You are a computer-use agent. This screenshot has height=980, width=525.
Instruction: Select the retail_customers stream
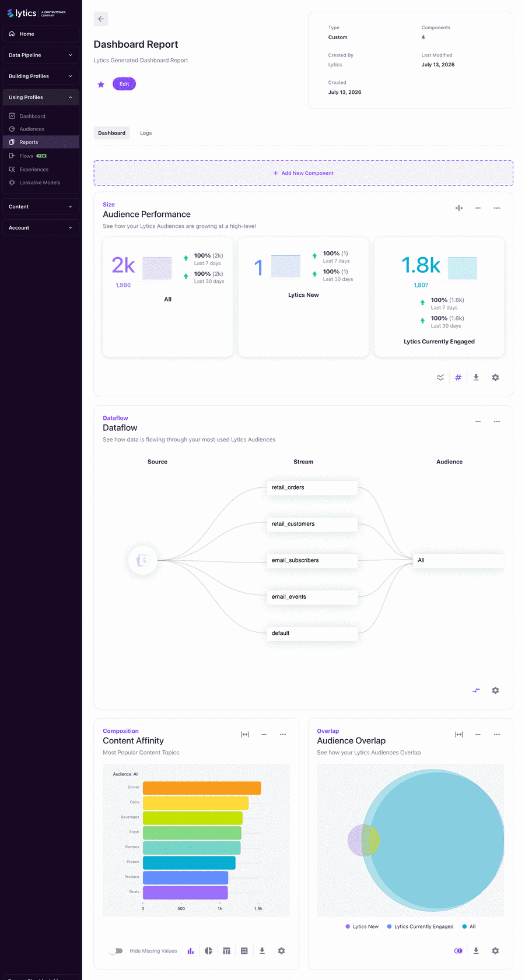[x=312, y=524]
